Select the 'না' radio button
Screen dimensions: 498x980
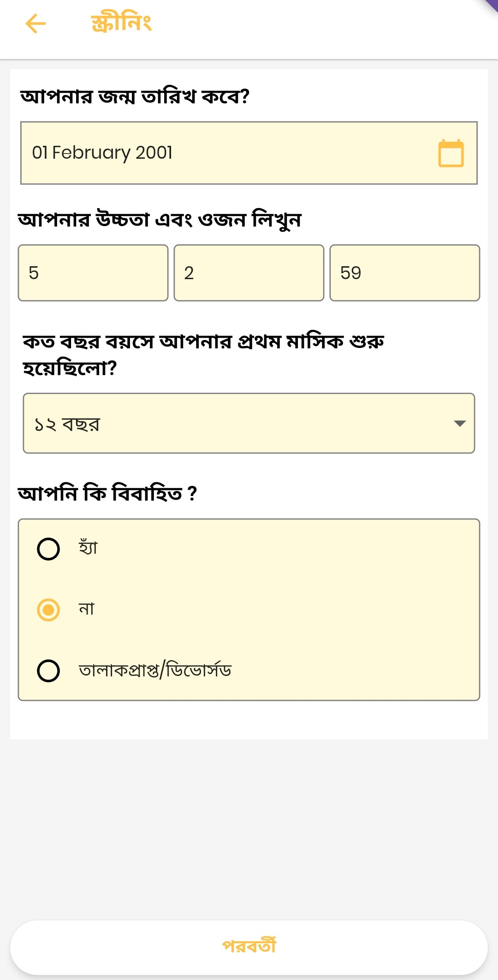pyautogui.click(x=48, y=610)
